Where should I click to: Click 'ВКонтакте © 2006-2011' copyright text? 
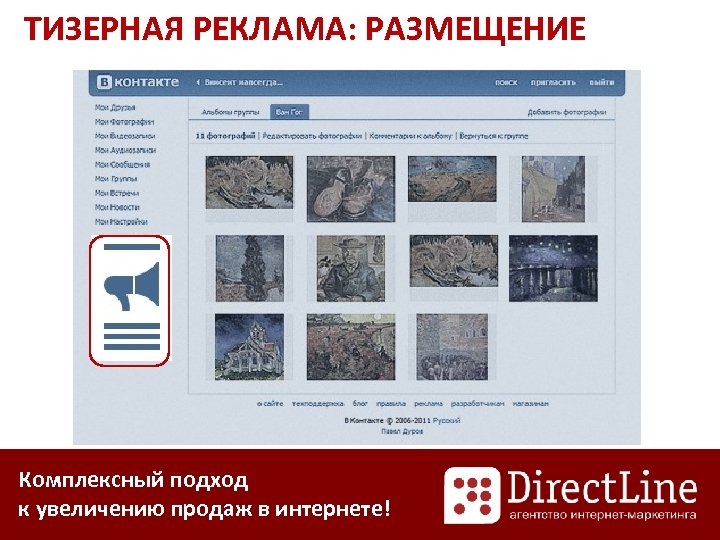click(x=388, y=420)
